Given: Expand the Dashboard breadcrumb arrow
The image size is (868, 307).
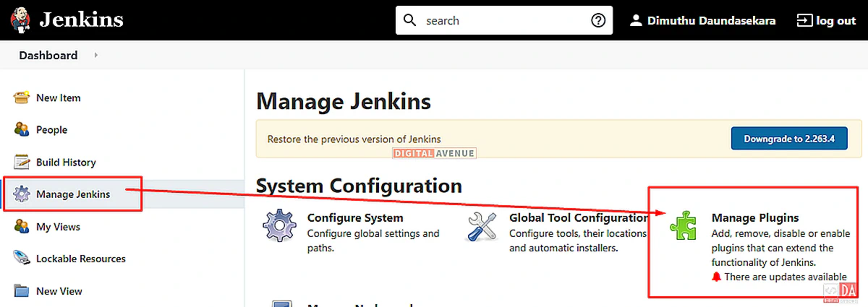Looking at the screenshot, I should coord(96,55).
